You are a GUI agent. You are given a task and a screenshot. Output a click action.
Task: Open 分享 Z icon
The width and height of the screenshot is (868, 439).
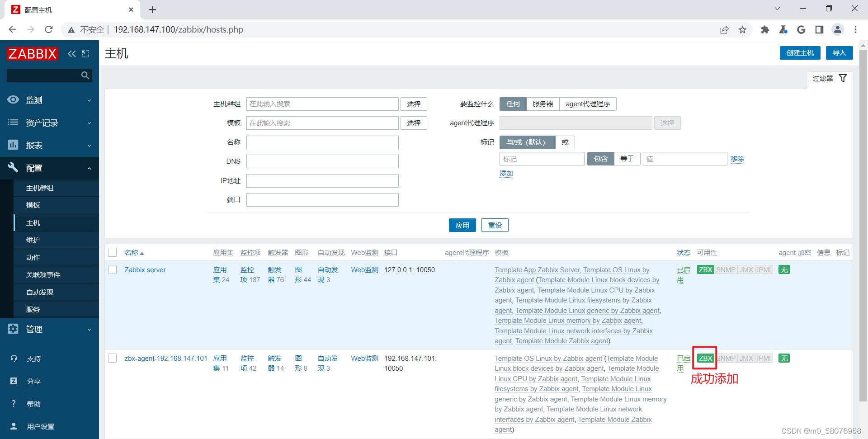pos(14,381)
